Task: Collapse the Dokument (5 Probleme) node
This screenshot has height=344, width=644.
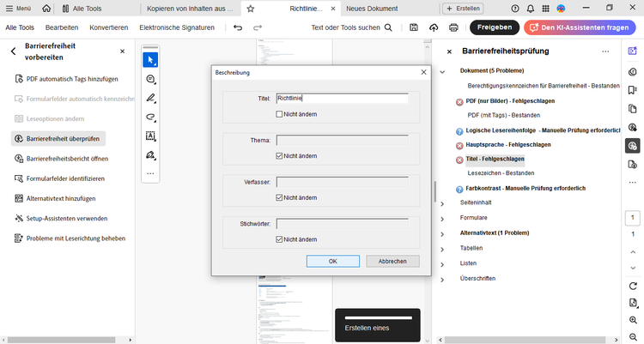Action: click(442, 71)
